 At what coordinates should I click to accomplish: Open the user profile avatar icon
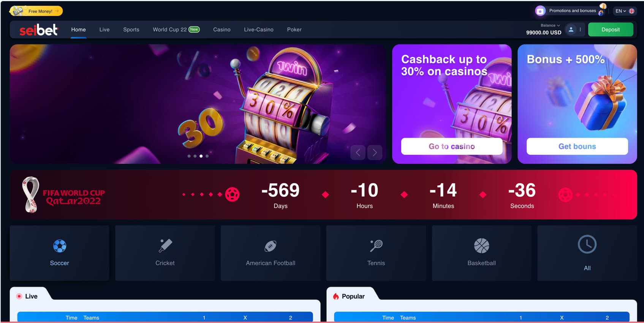tap(571, 30)
